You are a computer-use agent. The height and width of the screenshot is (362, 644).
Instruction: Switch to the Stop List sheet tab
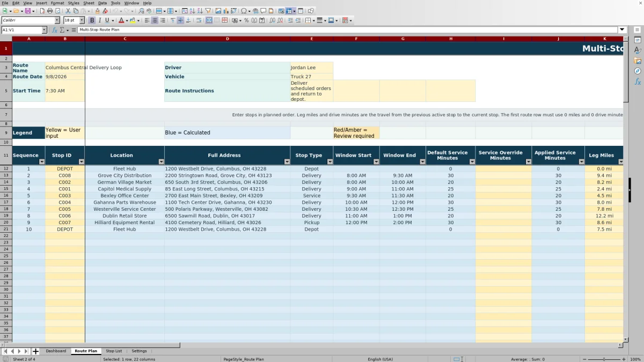tap(114, 351)
